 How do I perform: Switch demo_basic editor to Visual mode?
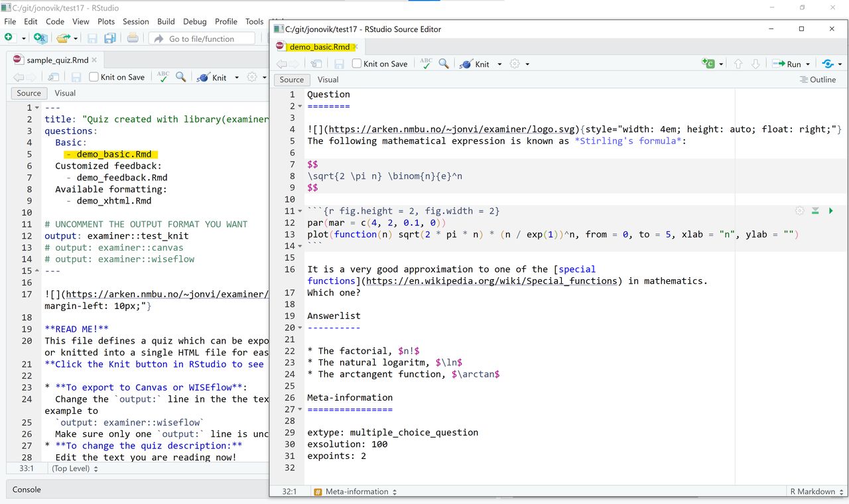[x=328, y=80]
